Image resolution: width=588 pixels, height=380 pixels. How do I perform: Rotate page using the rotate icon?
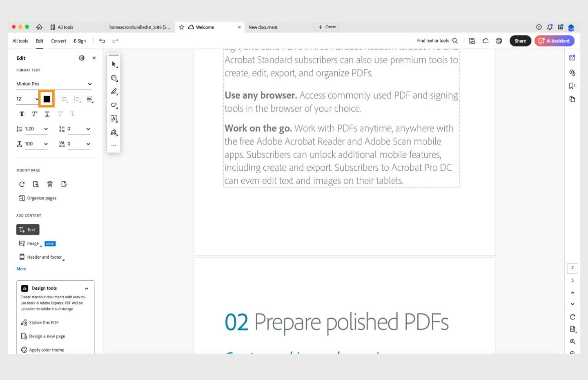(x=22, y=184)
